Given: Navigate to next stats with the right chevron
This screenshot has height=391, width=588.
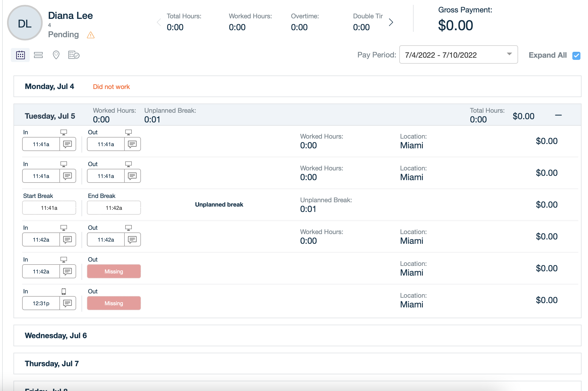Looking at the screenshot, I should pyautogui.click(x=391, y=22).
